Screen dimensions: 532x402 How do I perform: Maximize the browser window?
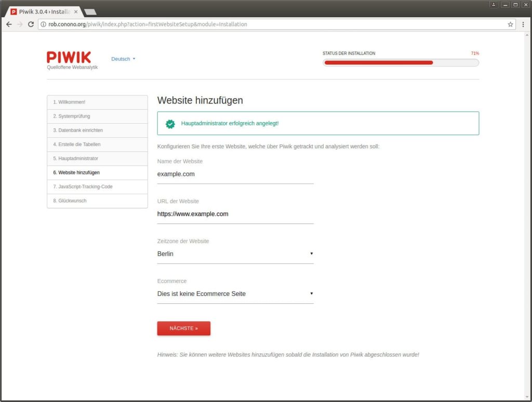pyautogui.click(x=515, y=4)
